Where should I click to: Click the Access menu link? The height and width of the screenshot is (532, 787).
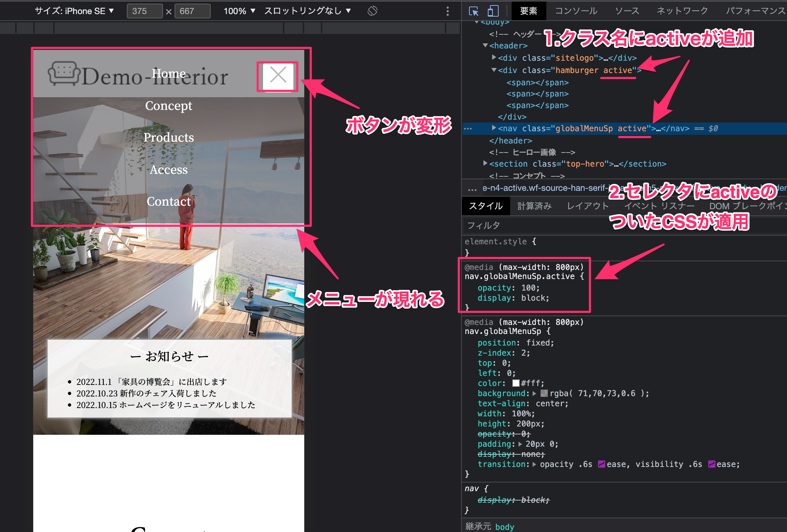tap(169, 170)
